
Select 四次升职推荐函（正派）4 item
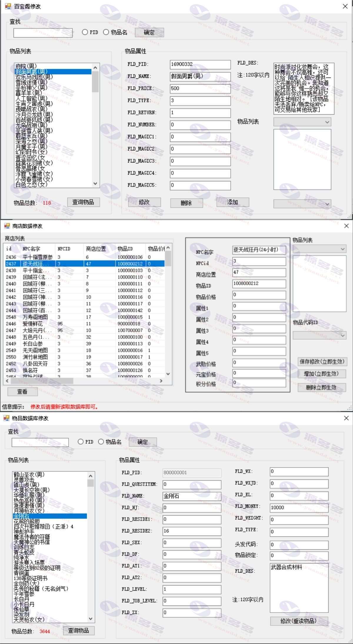point(50,526)
